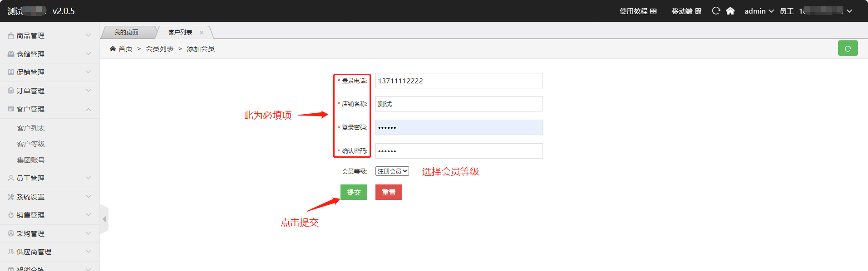Screen dimensions: 868x271
Task: Click the reload icon in top bar
Action: pos(716,11)
